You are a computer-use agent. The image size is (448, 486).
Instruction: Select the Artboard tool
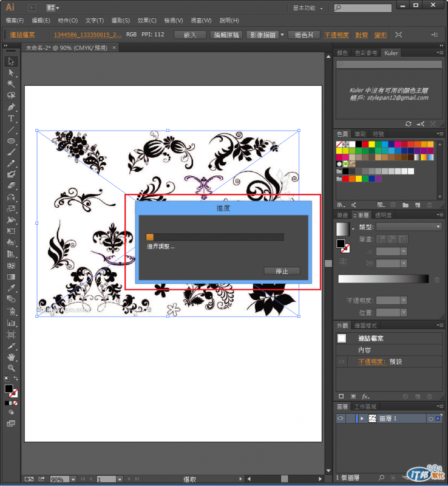[11, 335]
